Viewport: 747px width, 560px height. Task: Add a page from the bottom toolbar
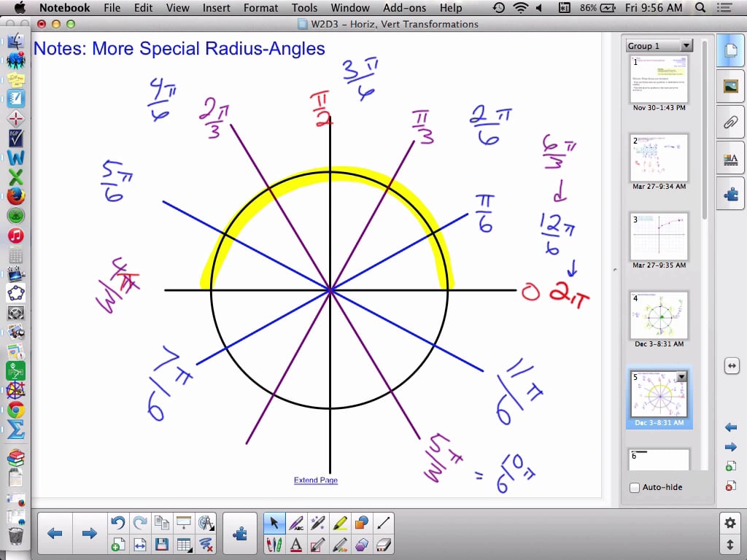point(117,544)
